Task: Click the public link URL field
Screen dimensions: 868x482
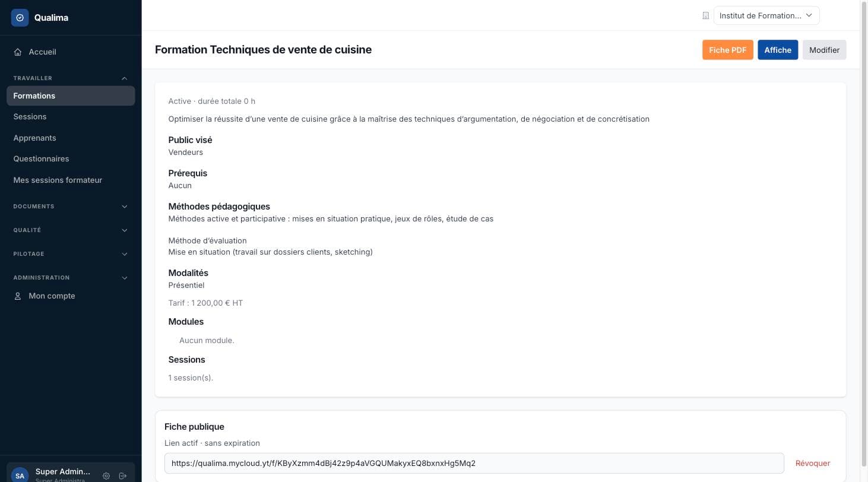Action: pos(474,463)
